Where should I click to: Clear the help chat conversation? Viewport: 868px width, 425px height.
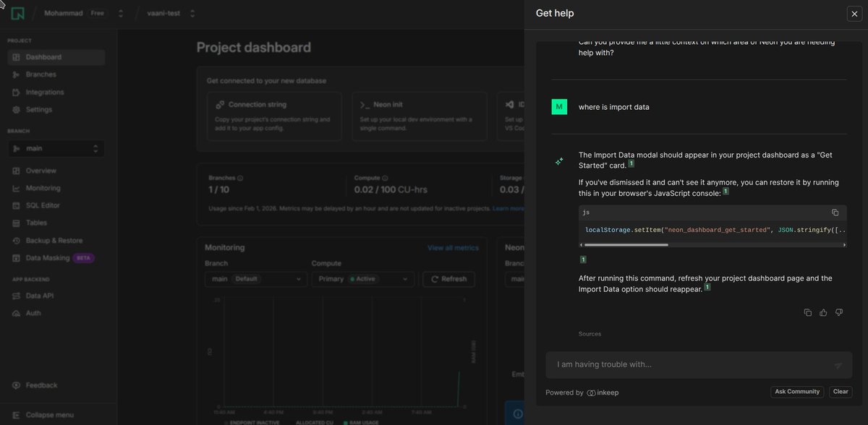pos(841,392)
